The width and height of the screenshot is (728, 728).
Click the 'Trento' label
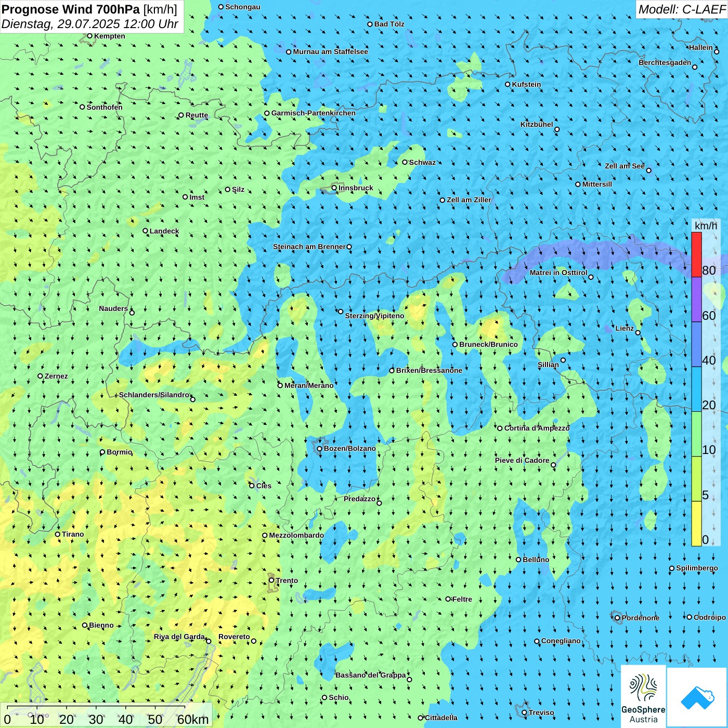pos(287,580)
